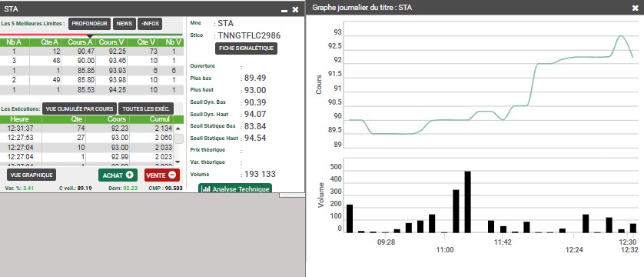Click the tallest volume bar after 11:00
This screenshot has width=644, height=277.
click(467, 202)
